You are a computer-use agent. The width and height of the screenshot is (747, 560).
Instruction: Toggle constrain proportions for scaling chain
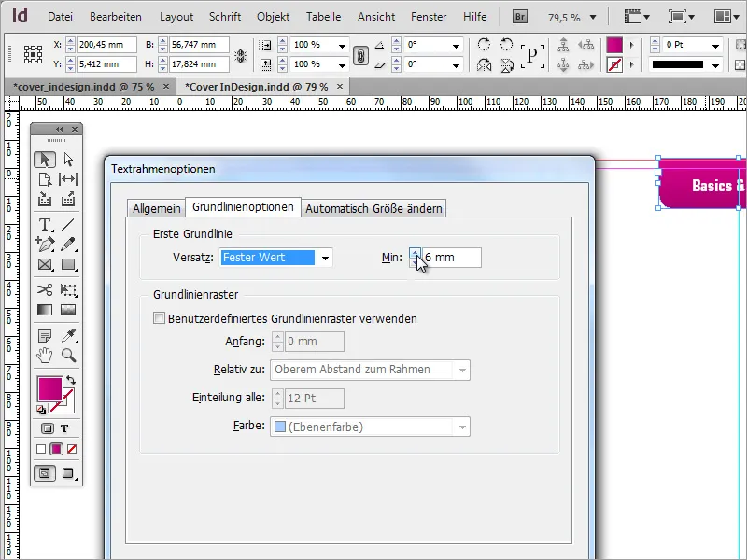point(360,56)
